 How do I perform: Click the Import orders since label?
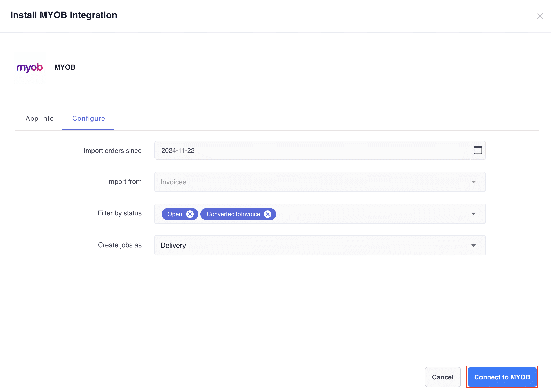(x=113, y=151)
